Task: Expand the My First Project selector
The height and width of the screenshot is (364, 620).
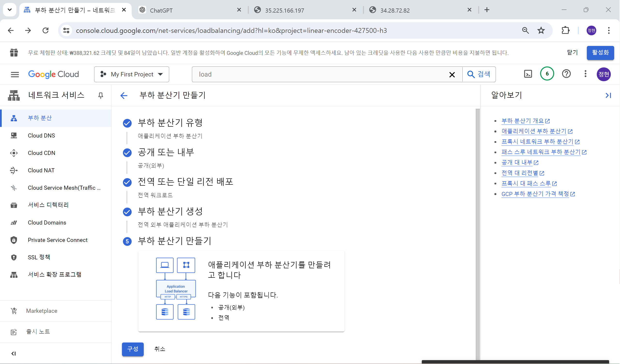Action: tap(132, 74)
